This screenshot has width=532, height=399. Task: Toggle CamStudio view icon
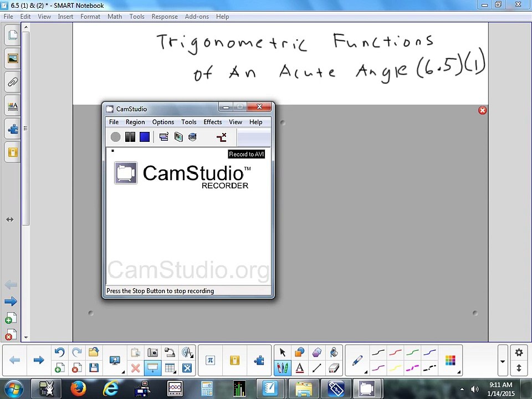pos(164,137)
